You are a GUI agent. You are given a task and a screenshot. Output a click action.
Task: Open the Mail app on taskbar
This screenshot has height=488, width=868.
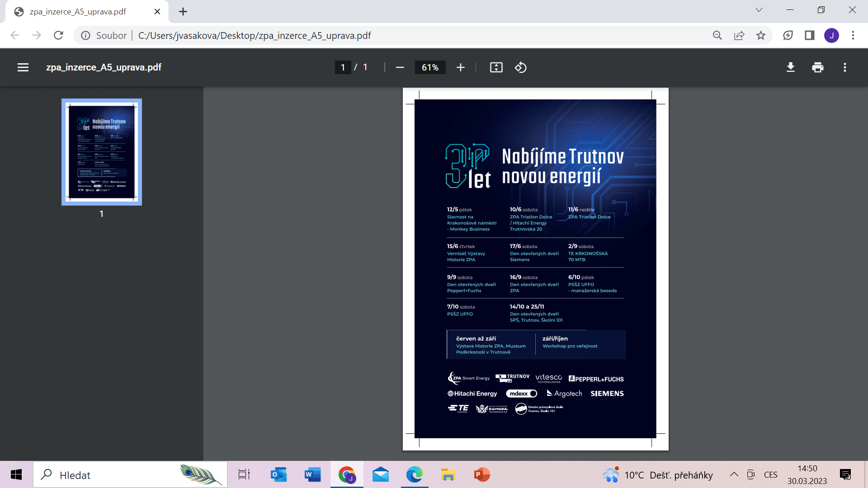[x=381, y=475]
